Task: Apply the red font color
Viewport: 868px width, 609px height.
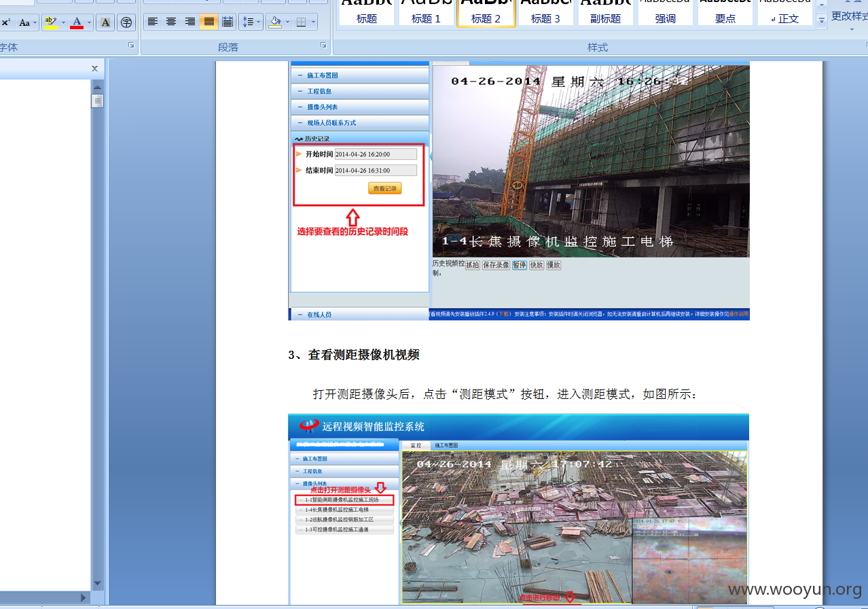Action: [x=77, y=22]
